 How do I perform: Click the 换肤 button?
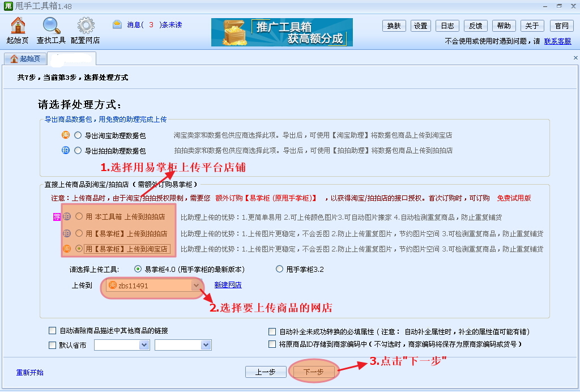point(394,26)
